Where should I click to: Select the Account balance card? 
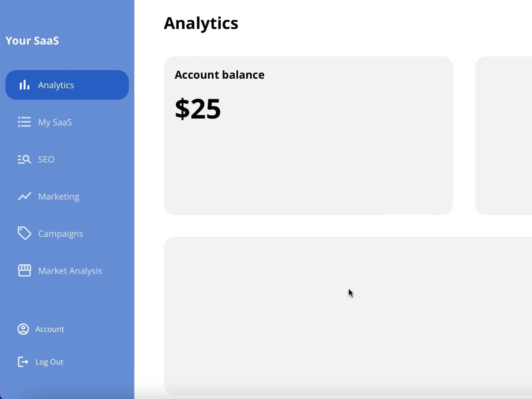pos(308,135)
